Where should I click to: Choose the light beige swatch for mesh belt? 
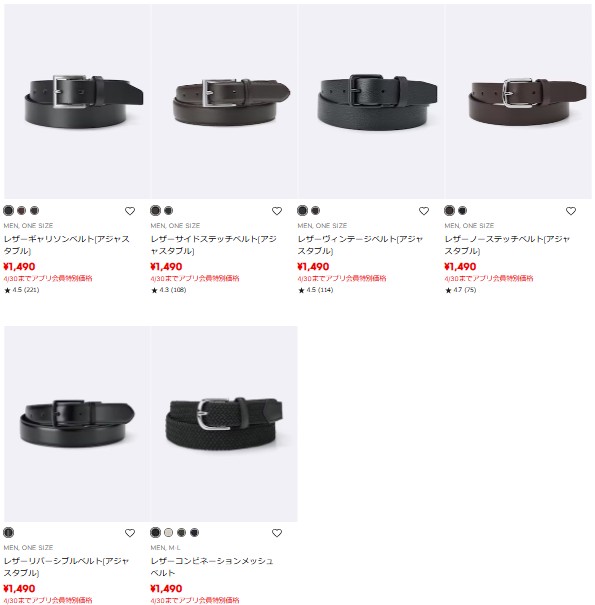tap(169, 532)
